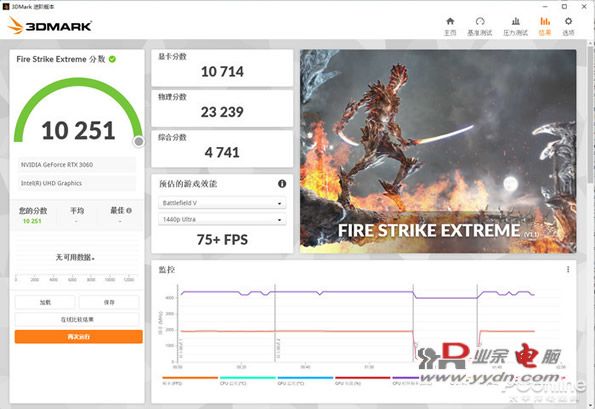The width and height of the screenshot is (595, 409).
Task: Open the Options gear icon
Action: (568, 22)
